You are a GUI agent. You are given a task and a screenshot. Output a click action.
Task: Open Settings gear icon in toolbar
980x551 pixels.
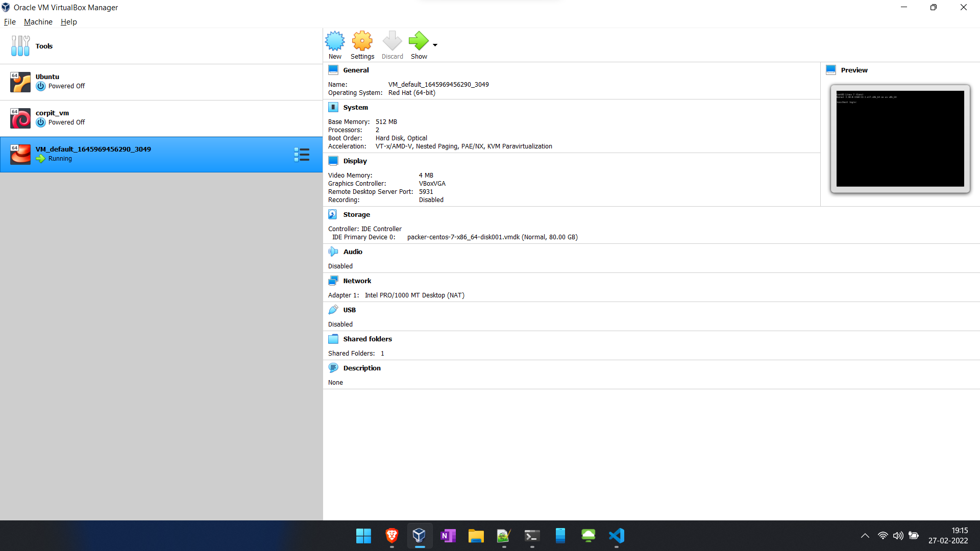(362, 41)
